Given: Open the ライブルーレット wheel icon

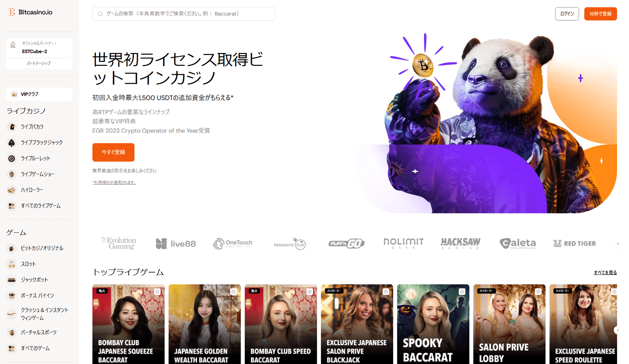Looking at the screenshot, I should (12, 159).
